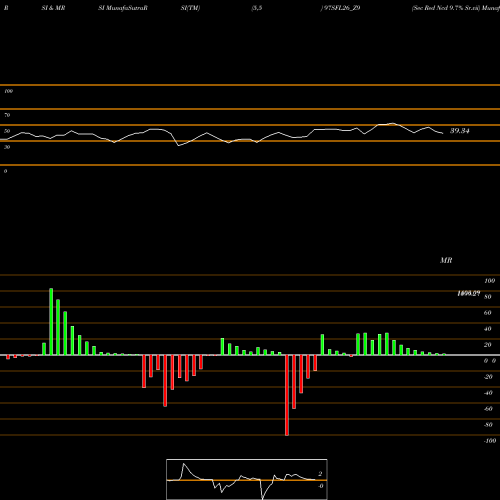500x500 pixels.
Task: Click the 'SI MunafaSutraR' header text
Action: tap(123, 8)
